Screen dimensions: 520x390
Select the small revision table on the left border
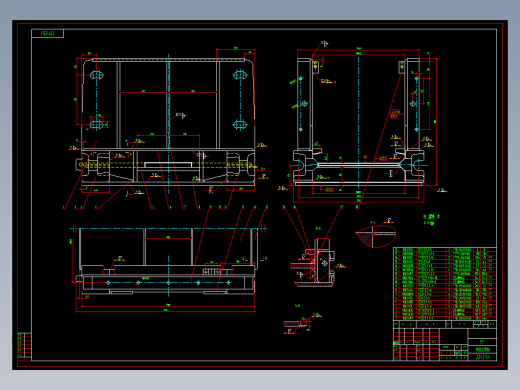pyautogui.click(x=24, y=346)
